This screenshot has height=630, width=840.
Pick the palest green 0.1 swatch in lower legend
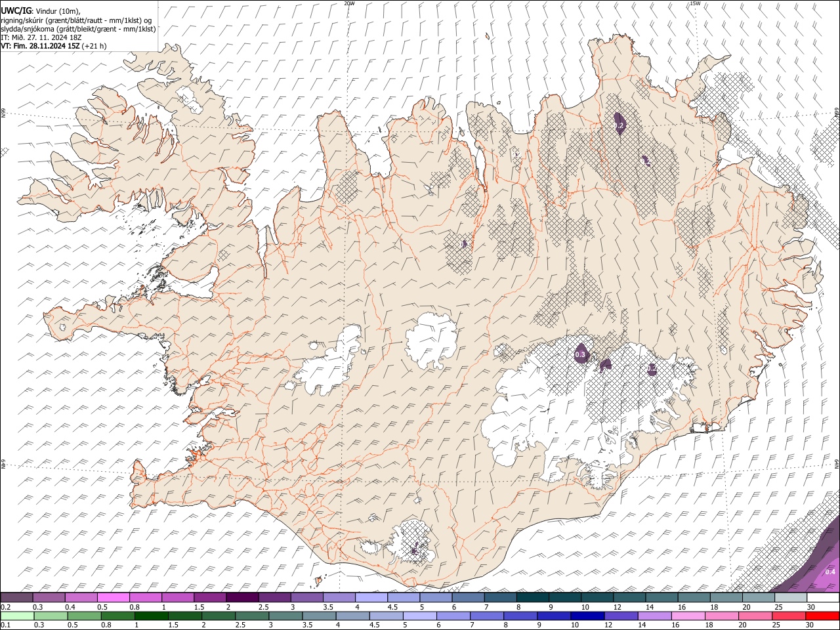17,616
